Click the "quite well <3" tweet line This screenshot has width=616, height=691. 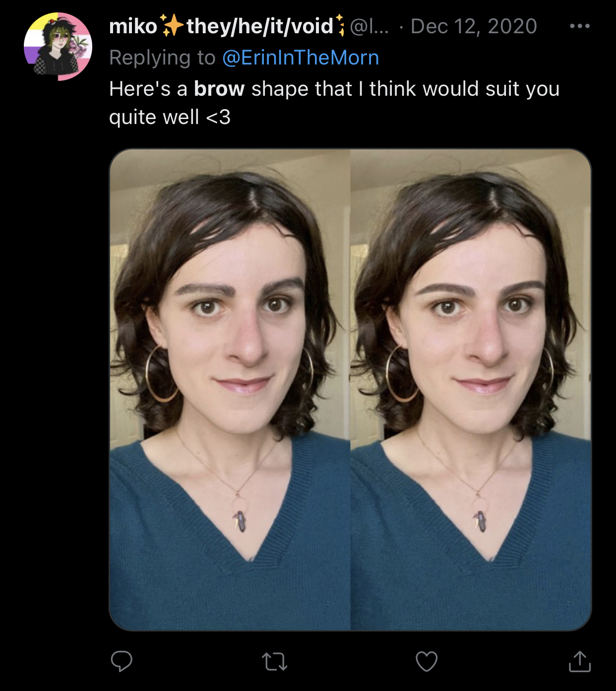(x=170, y=118)
